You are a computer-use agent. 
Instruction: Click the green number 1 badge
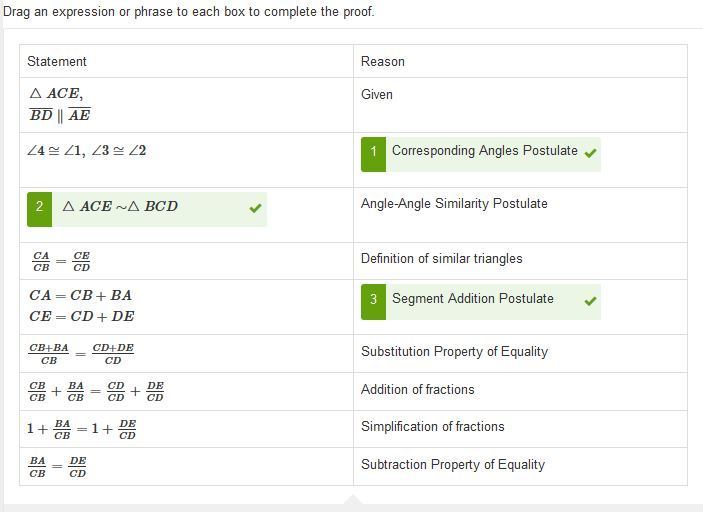pos(373,154)
